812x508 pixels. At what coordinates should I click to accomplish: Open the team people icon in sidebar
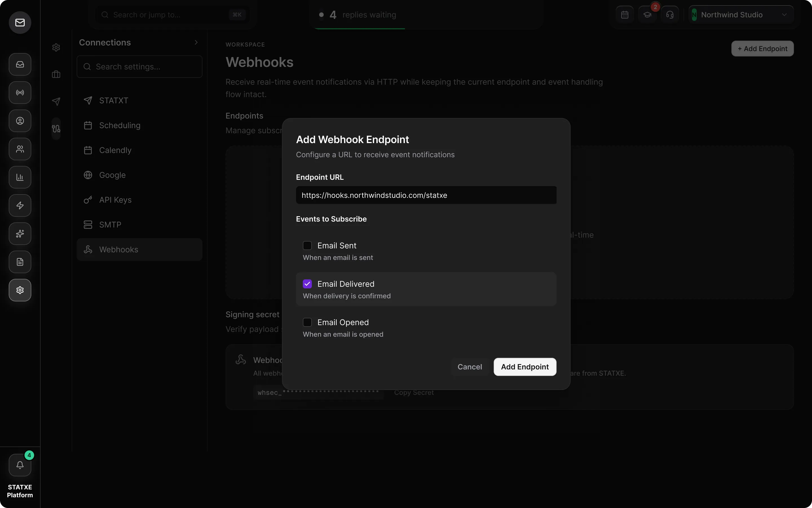click(x=20, y=149)
